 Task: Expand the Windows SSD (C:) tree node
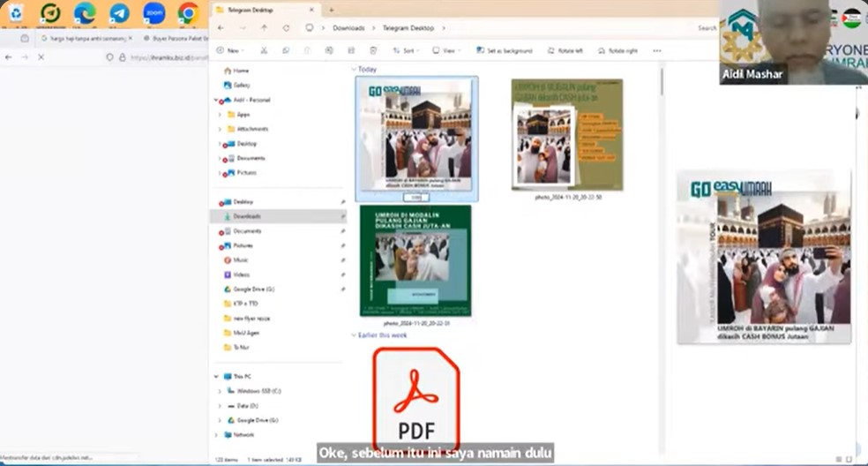tap(219, 390)
